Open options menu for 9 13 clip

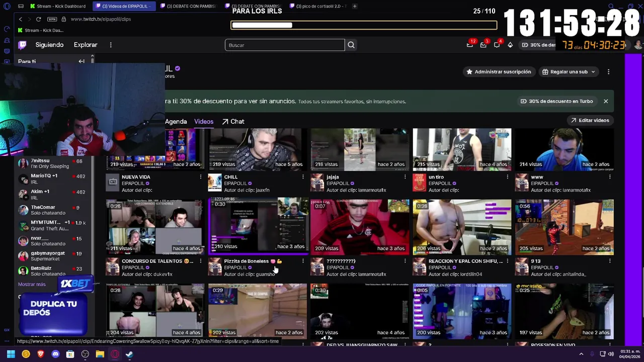point(610,261)
